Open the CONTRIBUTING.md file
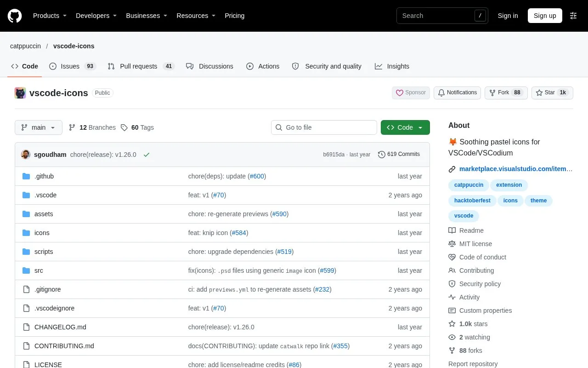This screenshot has height=368, width=588. [64, 346]
